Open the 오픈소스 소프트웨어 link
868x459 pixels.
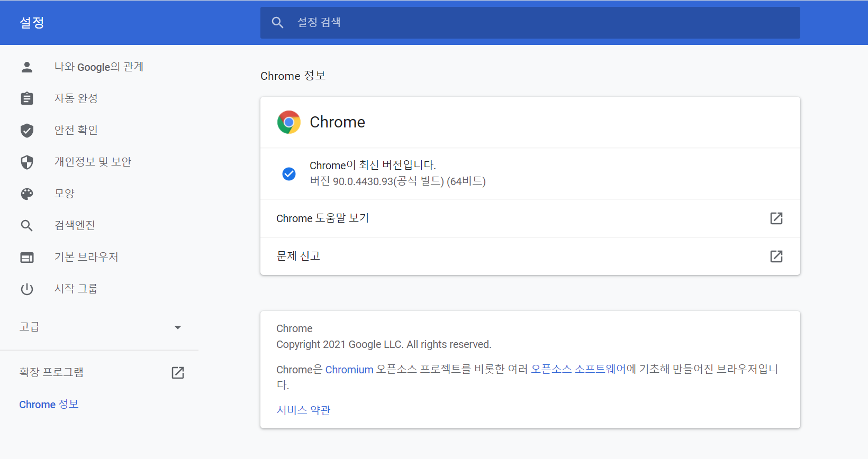[578, 369]
